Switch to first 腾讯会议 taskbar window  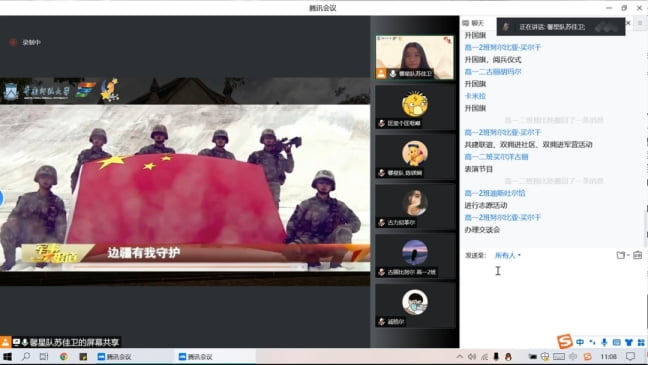point(114,357)
